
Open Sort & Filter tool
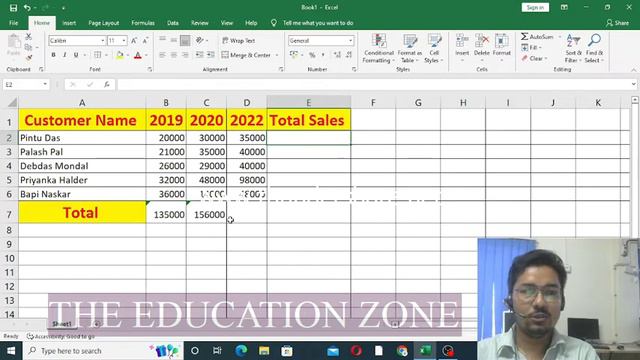click(573, 48)
